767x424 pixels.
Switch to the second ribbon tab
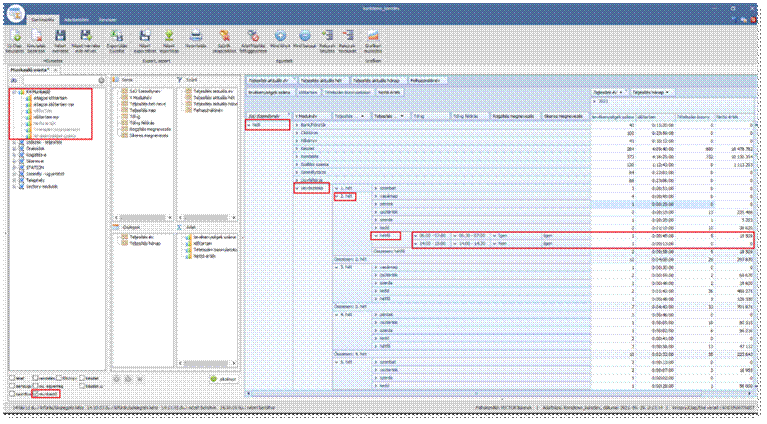(x=75, y=19)
